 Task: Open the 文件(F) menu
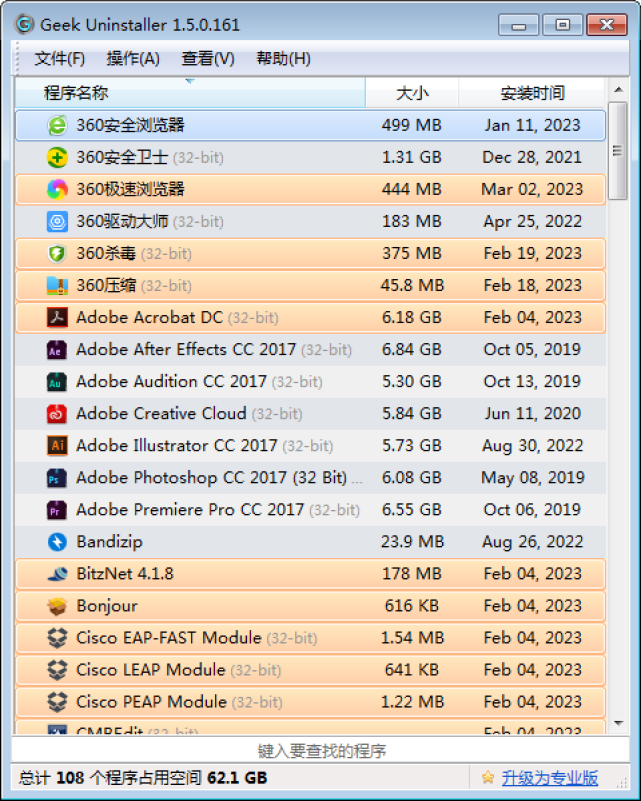pyautogui.click(x=59, y=59)
